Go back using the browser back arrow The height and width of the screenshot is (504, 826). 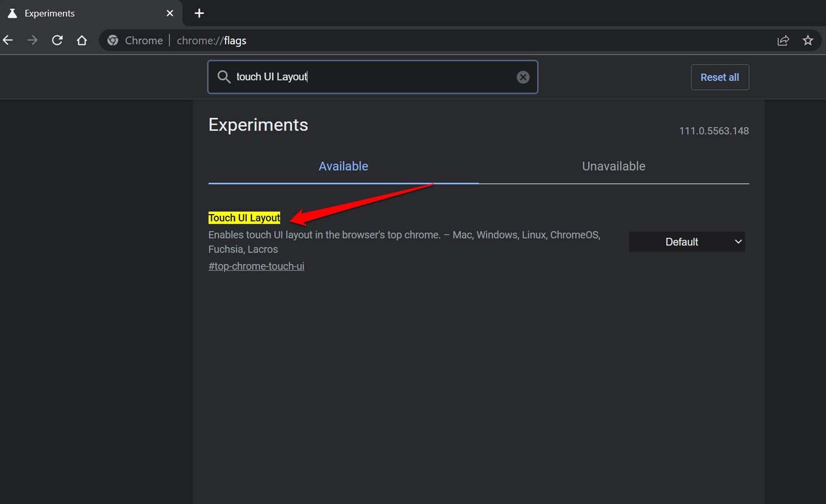tap(8, 40)
